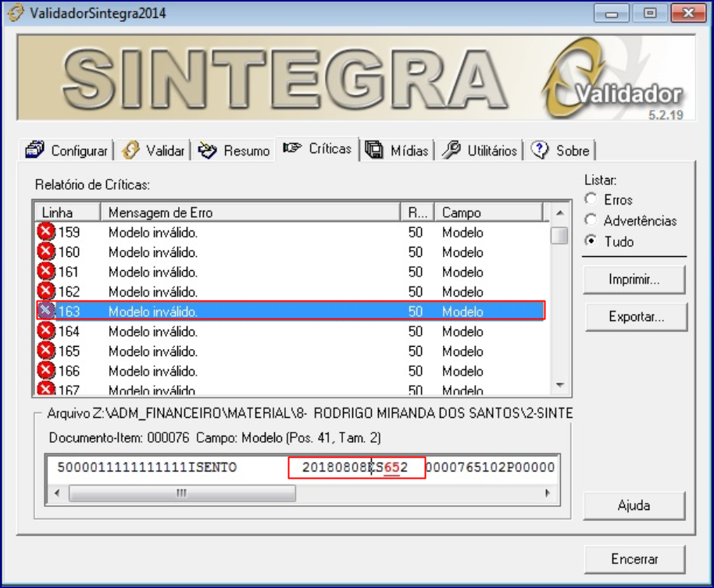This screenshot has height=588, width=714.
Task: Open the Sobre tab
Action: click(561, 150)
